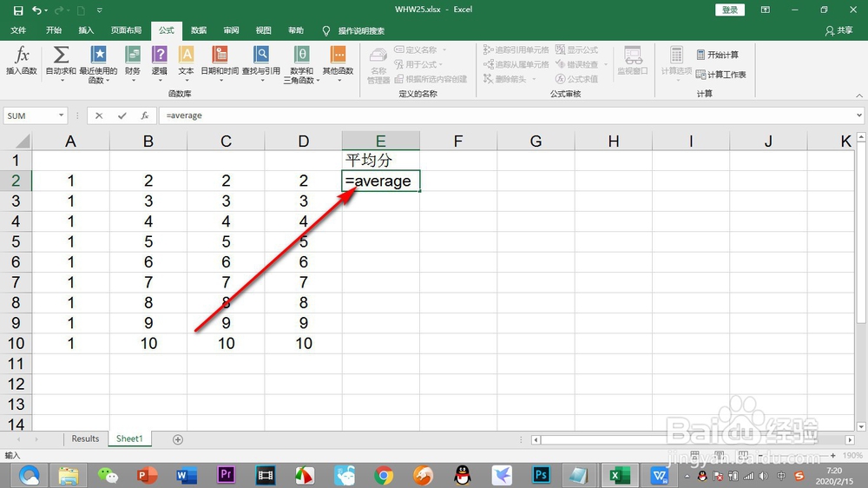
Task: Open the Results sheet tab
Action: (x=85, y=439)
